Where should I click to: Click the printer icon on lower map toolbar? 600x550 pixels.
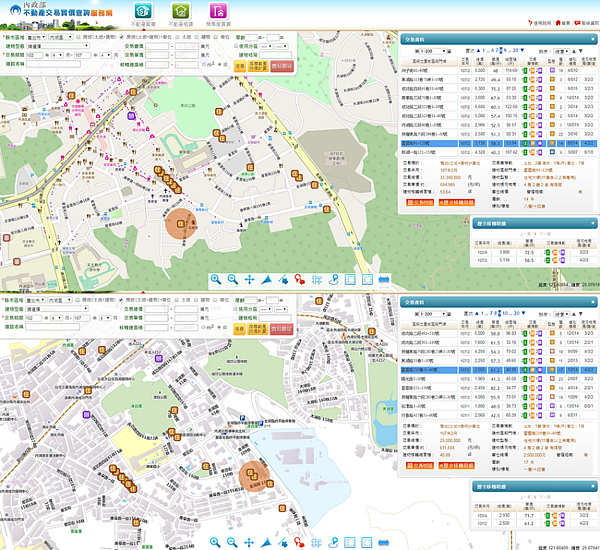(383, 542)
